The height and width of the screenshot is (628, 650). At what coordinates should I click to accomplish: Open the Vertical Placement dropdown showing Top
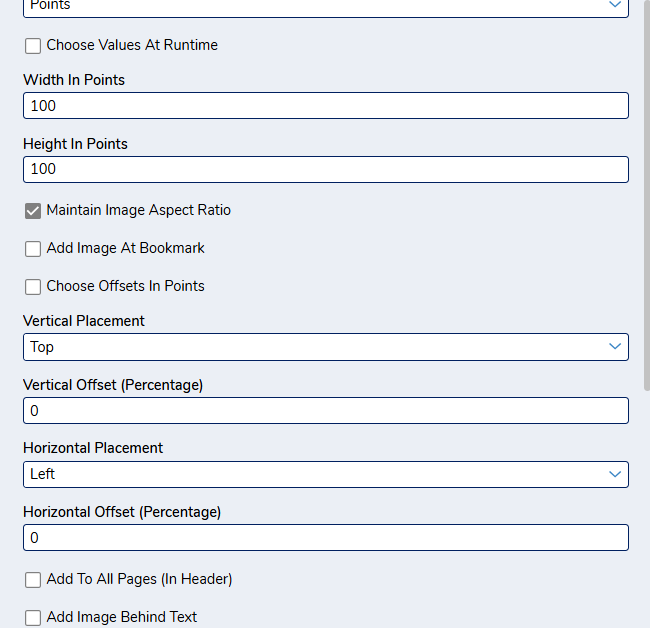coord(326,347)
